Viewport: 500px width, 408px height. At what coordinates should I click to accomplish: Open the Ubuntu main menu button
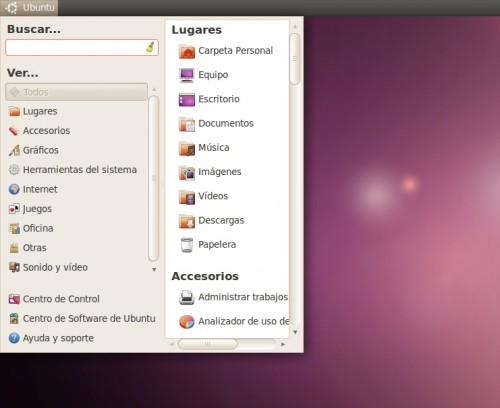point(29,7)
